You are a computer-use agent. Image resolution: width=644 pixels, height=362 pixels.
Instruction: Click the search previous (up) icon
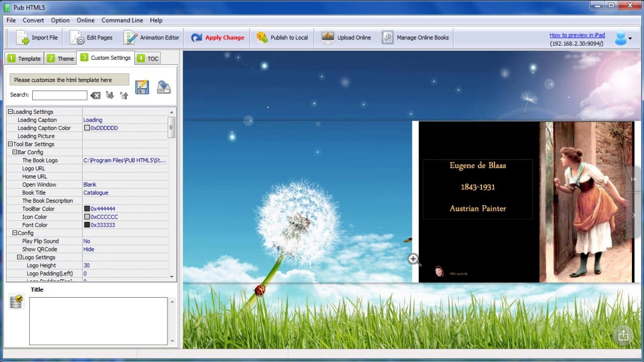pos(124,95)
